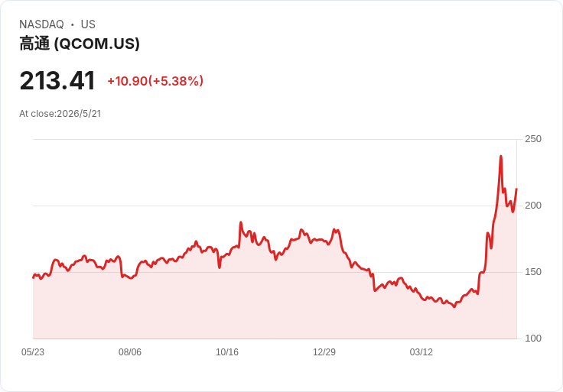Click the 250 price axis label
This screenshot has height=392, width=563.
(x=533, y=139)
